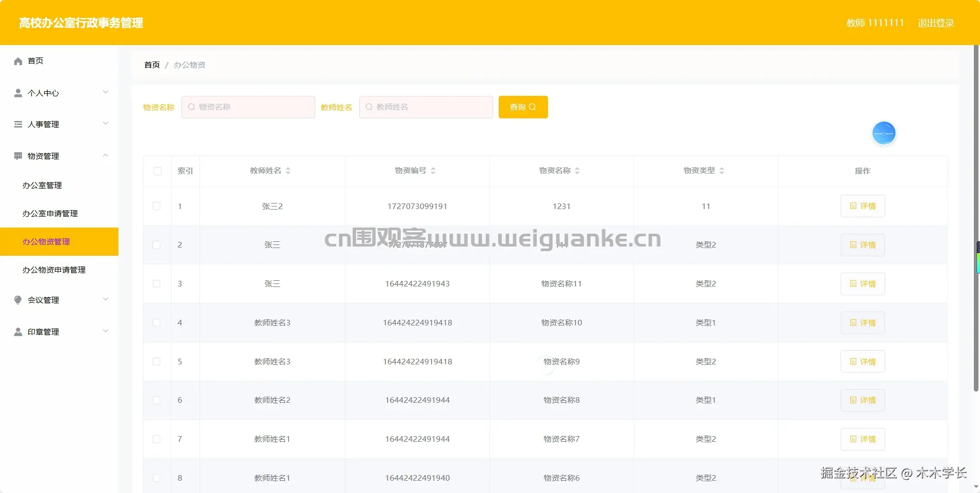Viewport: 980px width, 493px height.
Task: Check the row with 物资名称9
Action: pyautogui.click(x=157, y=361)
